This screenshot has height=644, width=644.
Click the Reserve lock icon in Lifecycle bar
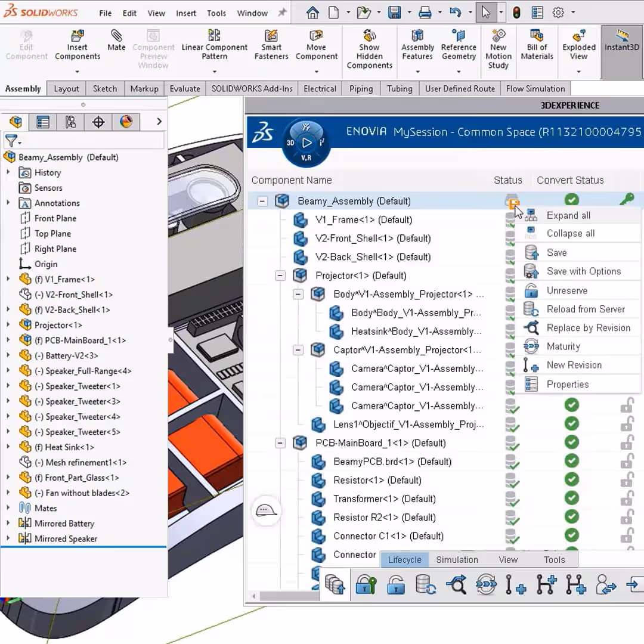pyautogui.click(x=366, y=584)
